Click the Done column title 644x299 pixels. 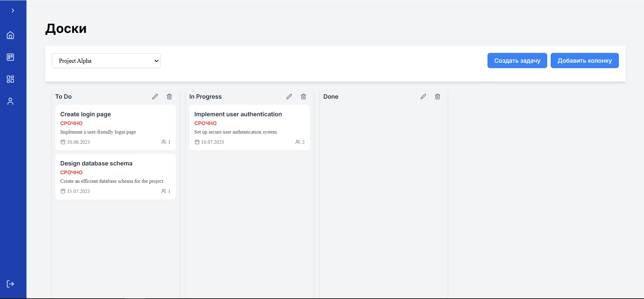[331, 97]
